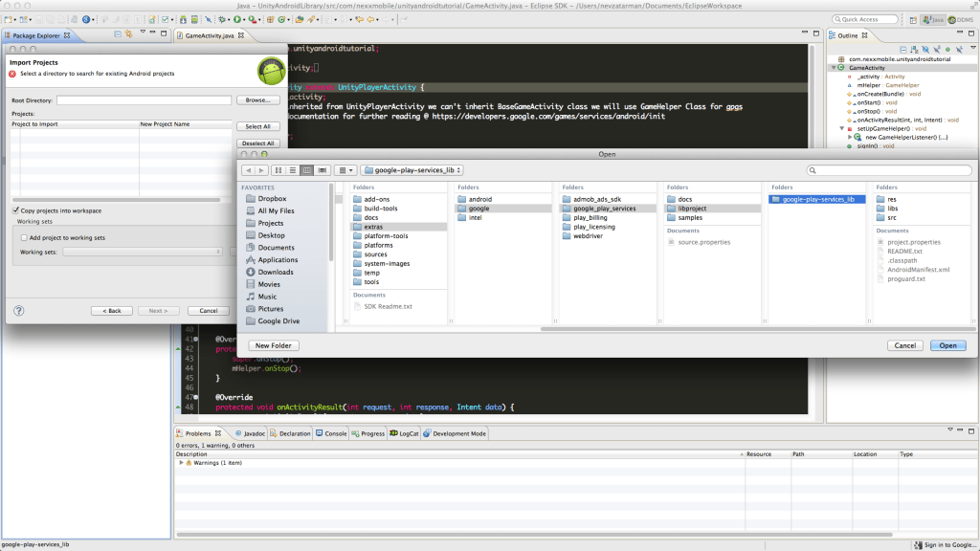Screen dimensions: 980x551
Task: Open the google-play-services_lib path dropdown
Action: point(412,170)
